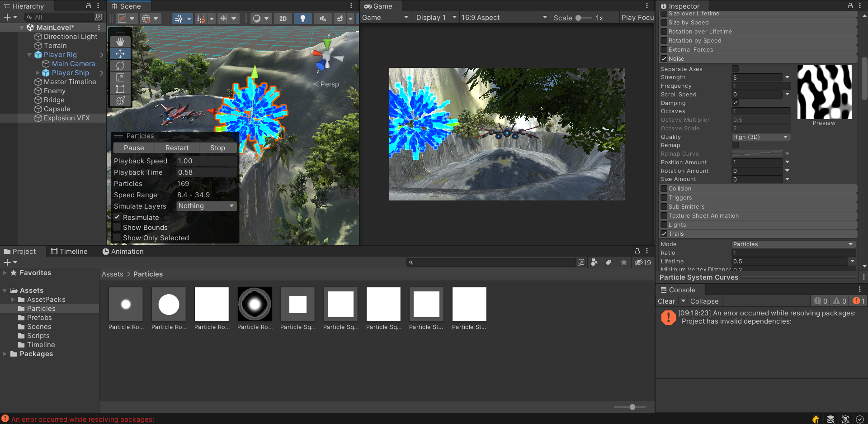The image size is (868, 424).
Task: Toggle hidden packages eye icon showing 19
Action: 643,262
